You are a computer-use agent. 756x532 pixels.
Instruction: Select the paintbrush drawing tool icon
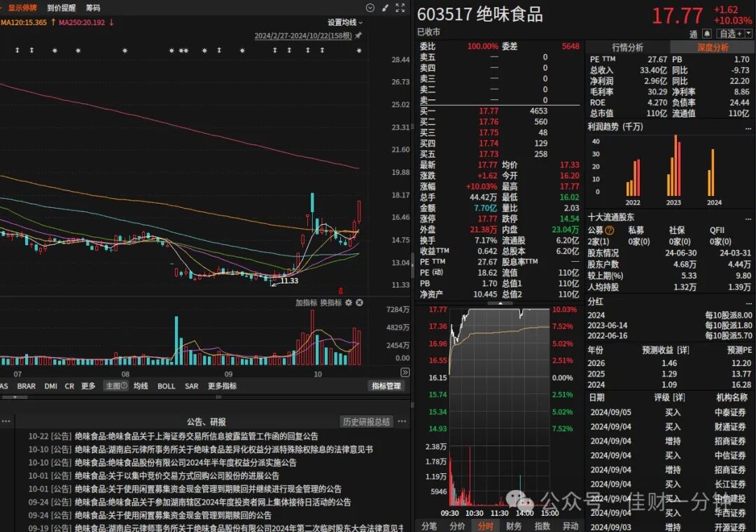coord(385,8)
